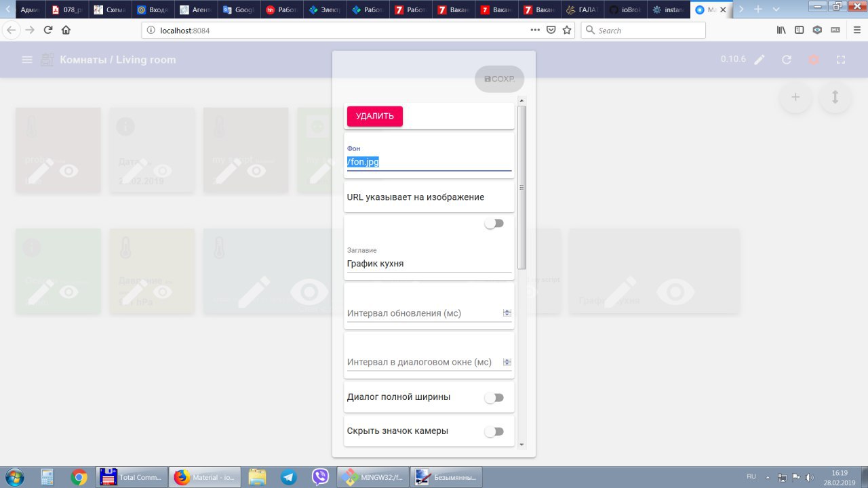
Task: Click the pencil icon on the Дата tile
Action: click(x=134, y=170)
